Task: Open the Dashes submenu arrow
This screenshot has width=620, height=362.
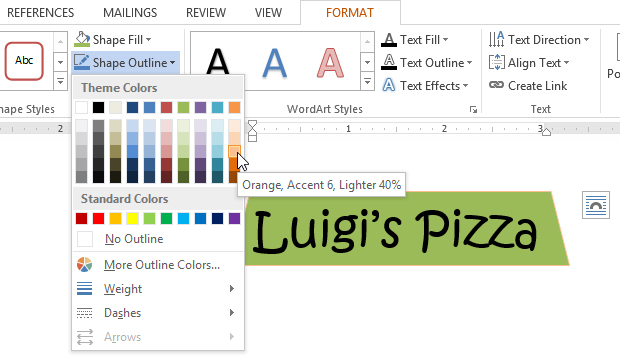Action: [x=232, y=313]
